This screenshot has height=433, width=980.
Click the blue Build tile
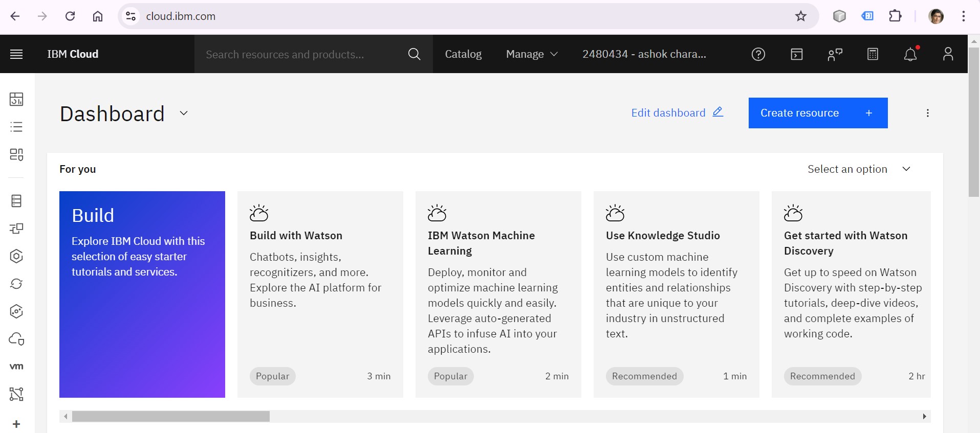142,294
